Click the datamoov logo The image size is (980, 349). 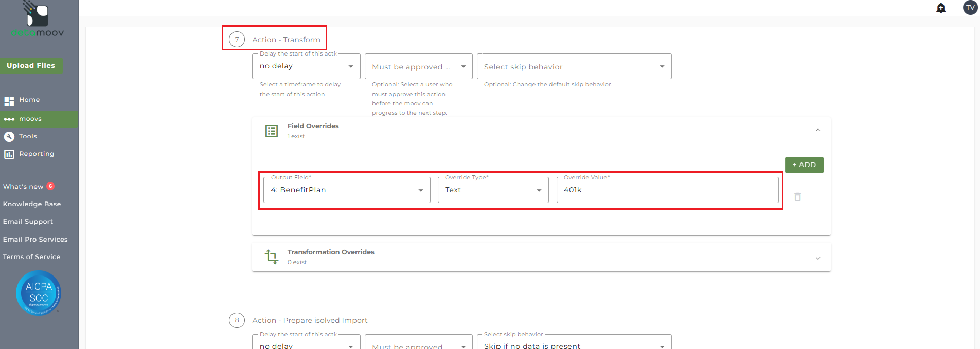click(38, 20)
